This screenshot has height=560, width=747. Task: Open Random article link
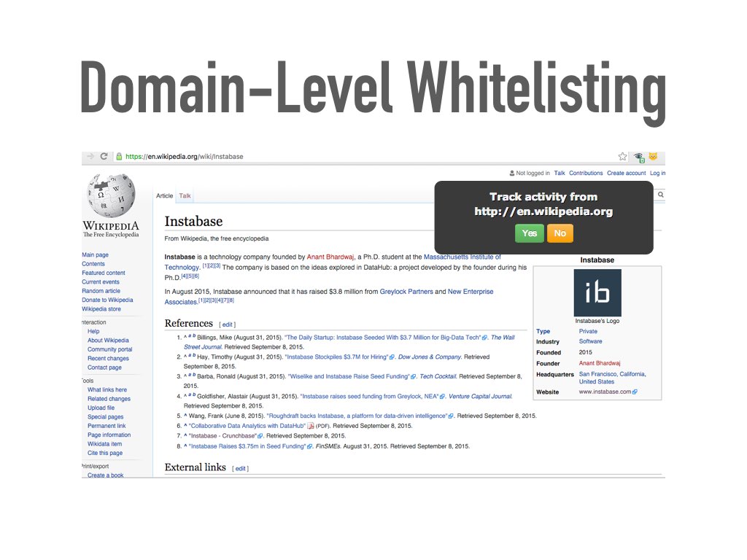click(101, 291)
